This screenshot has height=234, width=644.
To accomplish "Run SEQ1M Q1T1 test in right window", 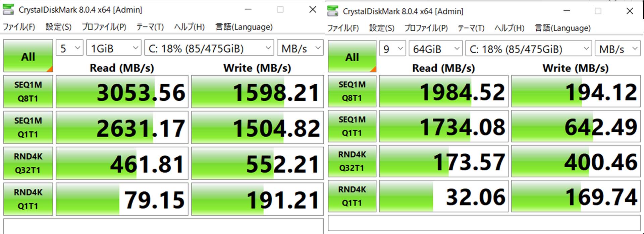I will click(352, 126).
